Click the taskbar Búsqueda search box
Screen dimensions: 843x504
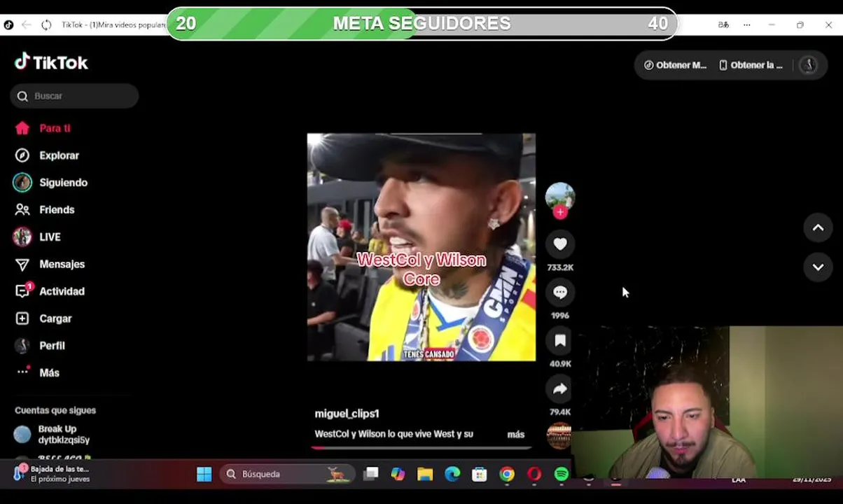coord(286,474)
